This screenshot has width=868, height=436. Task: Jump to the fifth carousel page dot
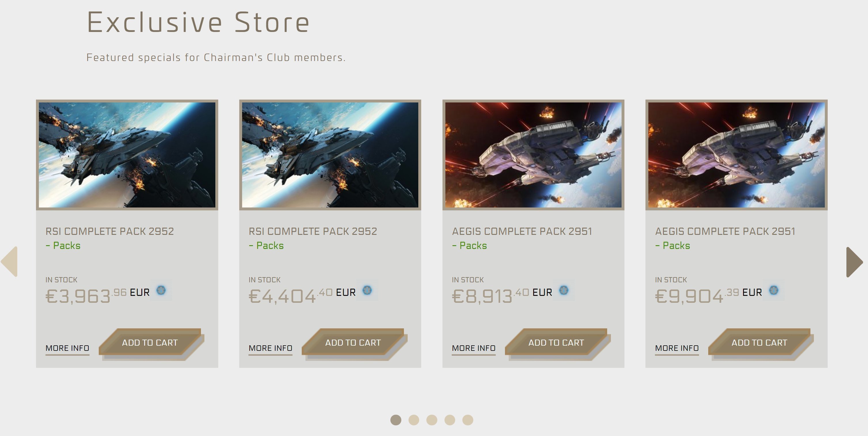(468, 420)
